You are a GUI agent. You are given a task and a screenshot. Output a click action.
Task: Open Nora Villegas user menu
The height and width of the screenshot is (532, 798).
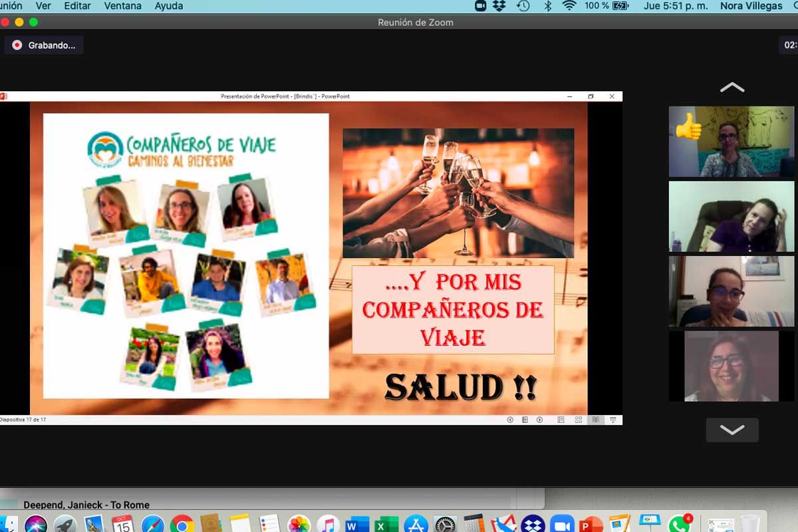click(751, 6)
